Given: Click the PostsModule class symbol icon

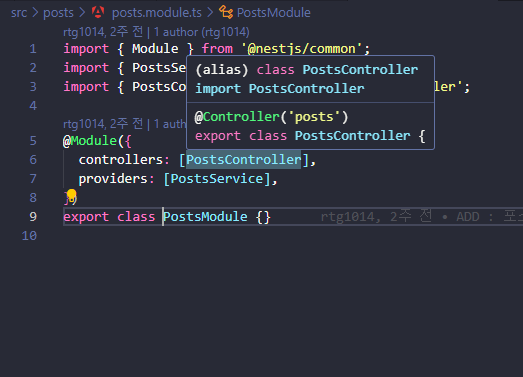Looking at the screenshot, I should [x=226, y=12].
